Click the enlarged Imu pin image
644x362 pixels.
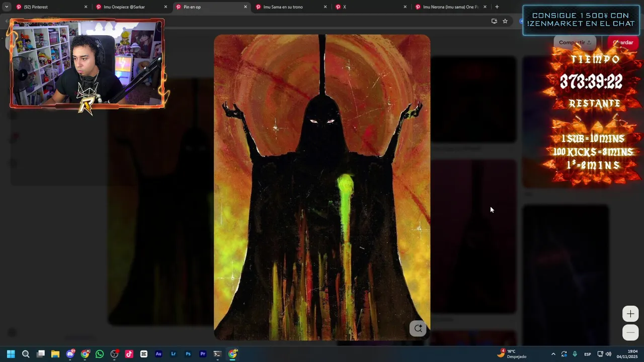click(322, 188)
